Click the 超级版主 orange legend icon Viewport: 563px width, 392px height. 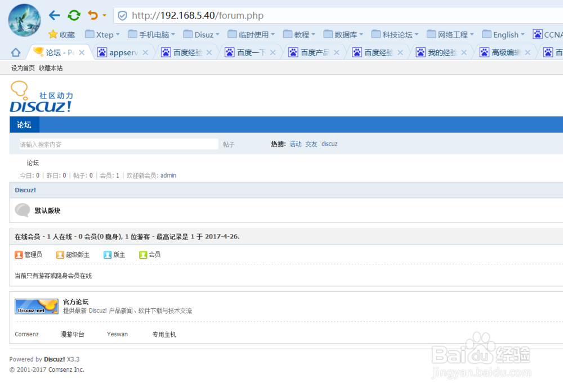click(x=60, y=254)
